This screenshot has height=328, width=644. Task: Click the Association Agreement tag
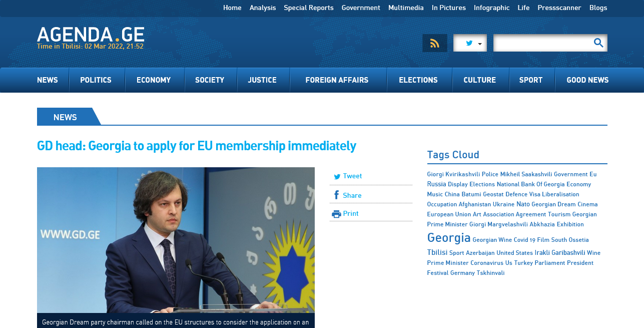(514, 214)
